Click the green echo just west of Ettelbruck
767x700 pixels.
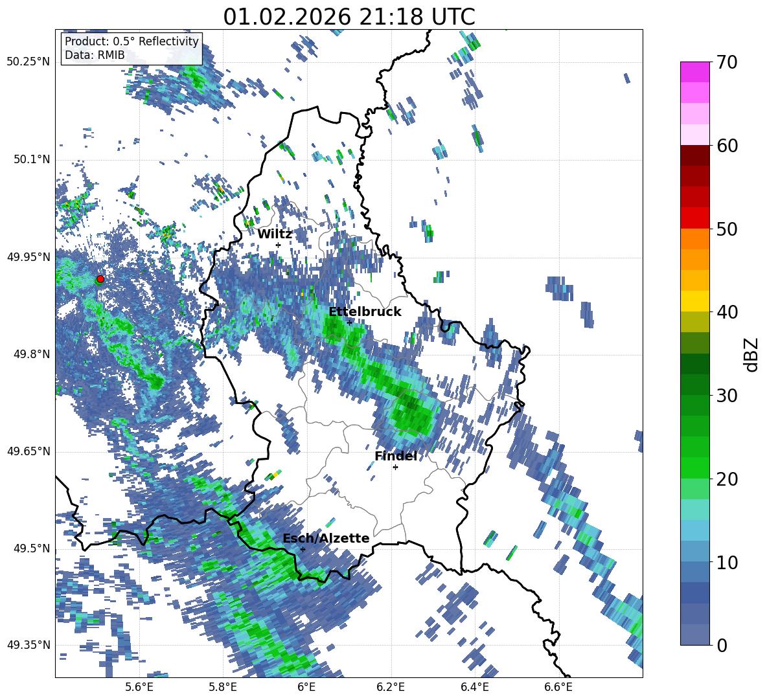[334, 328]
